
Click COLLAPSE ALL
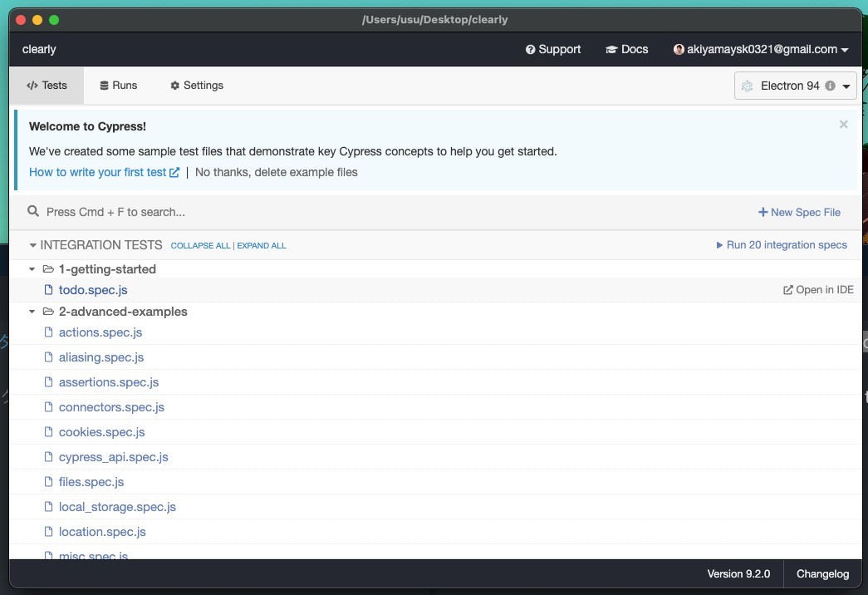(200, 245)
